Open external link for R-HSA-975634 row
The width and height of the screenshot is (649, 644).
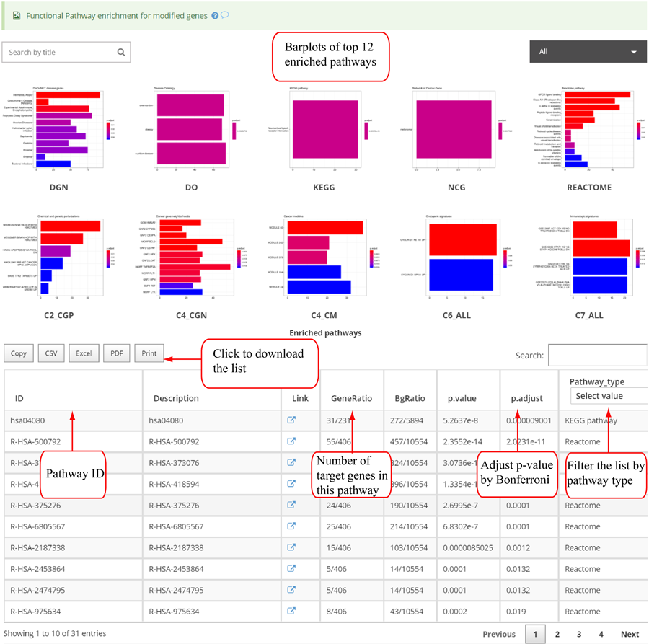[x=292, y=611]
